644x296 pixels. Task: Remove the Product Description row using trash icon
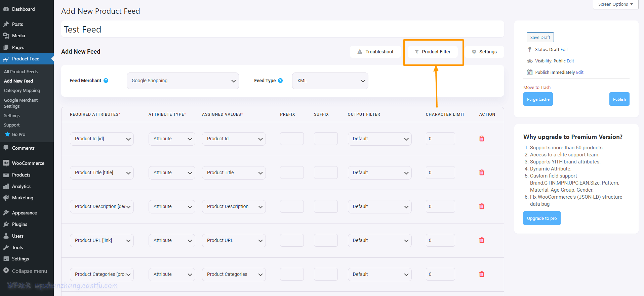[481, 206]
